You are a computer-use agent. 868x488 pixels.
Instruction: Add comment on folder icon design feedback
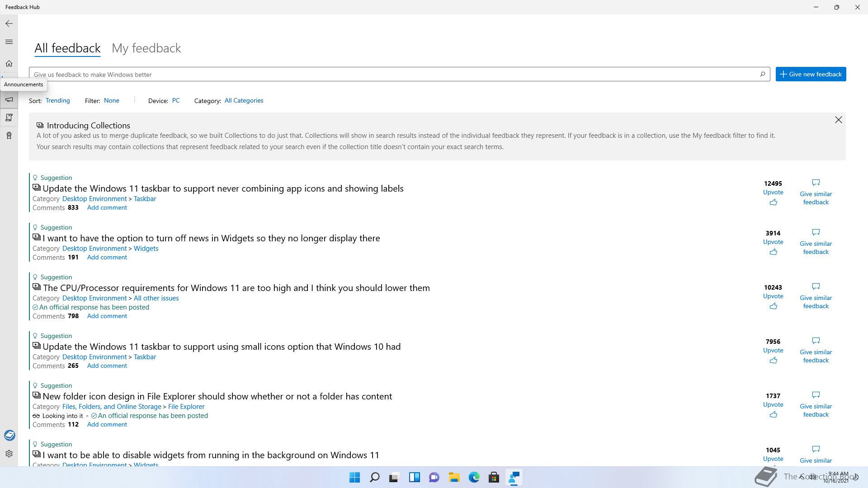(107, 424)
